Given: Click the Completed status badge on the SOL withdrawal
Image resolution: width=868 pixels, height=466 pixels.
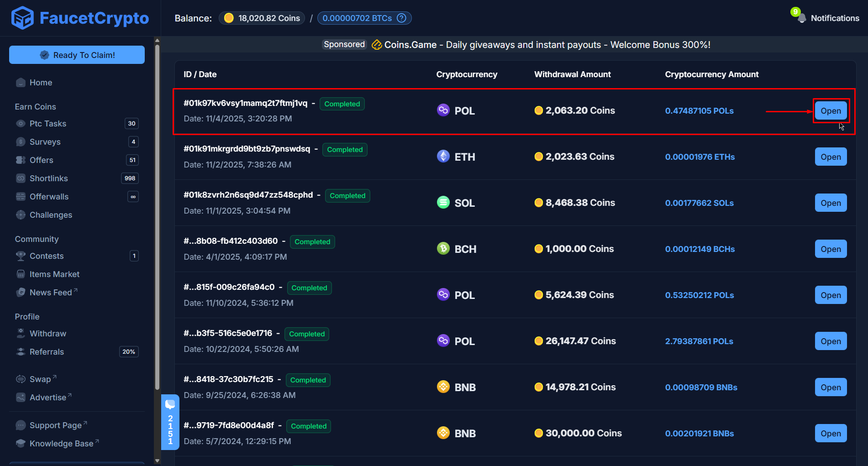Looking at the screenshot, I should coord(347,195).
